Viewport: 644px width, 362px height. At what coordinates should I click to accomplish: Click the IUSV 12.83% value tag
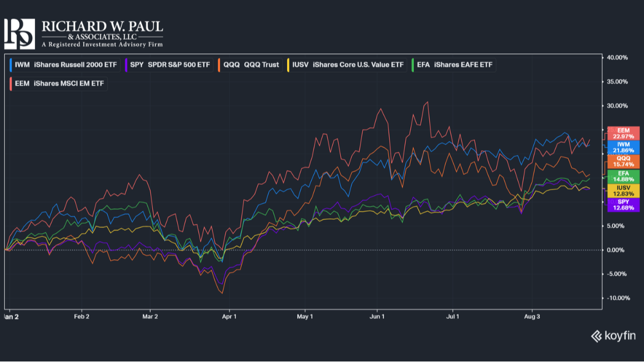click(x=623, y=190)
